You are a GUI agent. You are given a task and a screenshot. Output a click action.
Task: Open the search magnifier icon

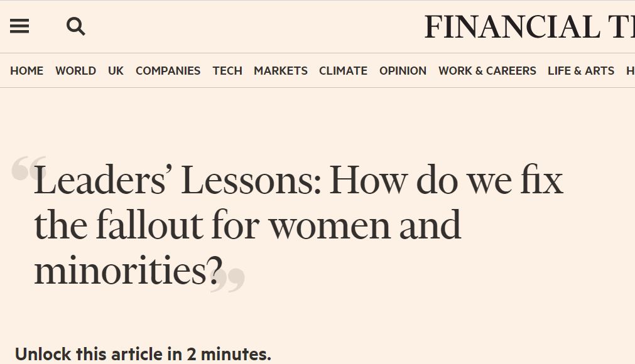point(76,26)
